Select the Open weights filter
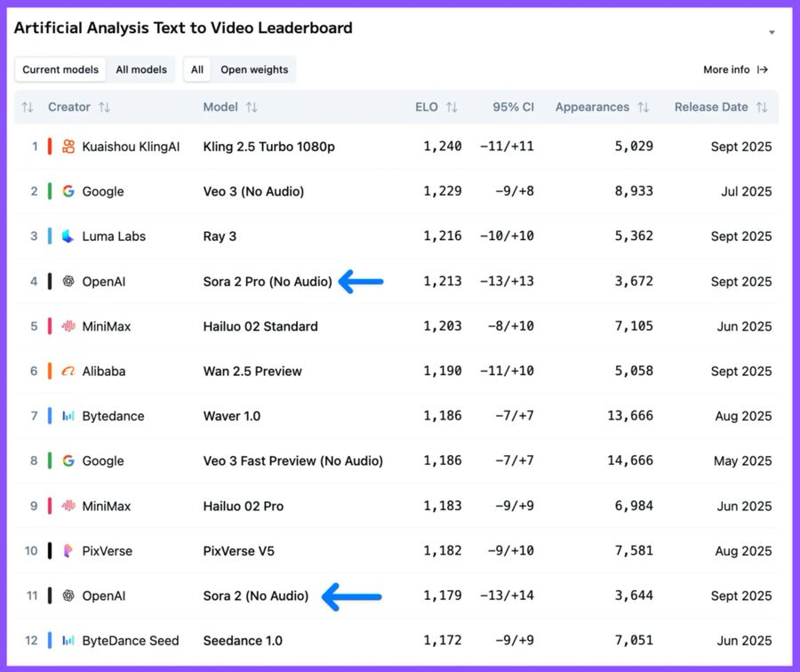 tap(254, 69)
